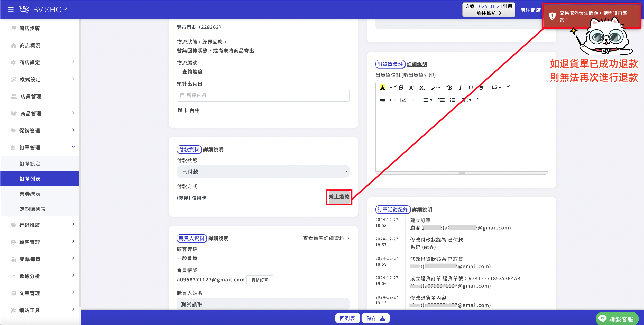Click the 聯繫客服 LINE button
The width and height of the screenshot is (644, 325).
(x=617, y=319)
